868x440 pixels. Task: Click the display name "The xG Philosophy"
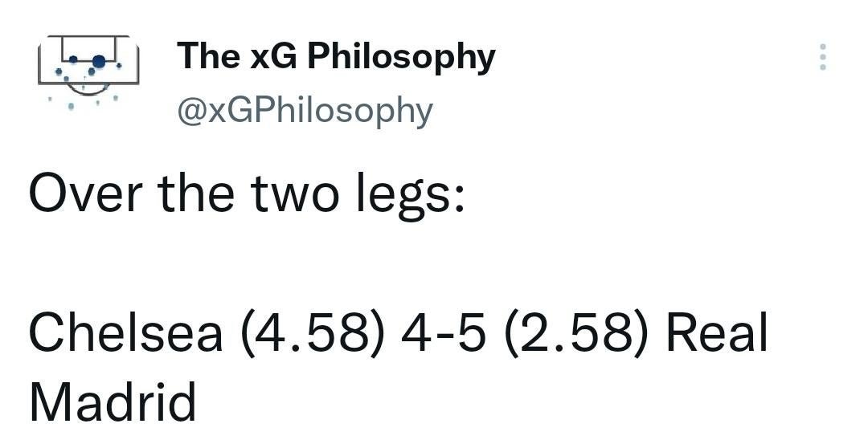(336, 56)
